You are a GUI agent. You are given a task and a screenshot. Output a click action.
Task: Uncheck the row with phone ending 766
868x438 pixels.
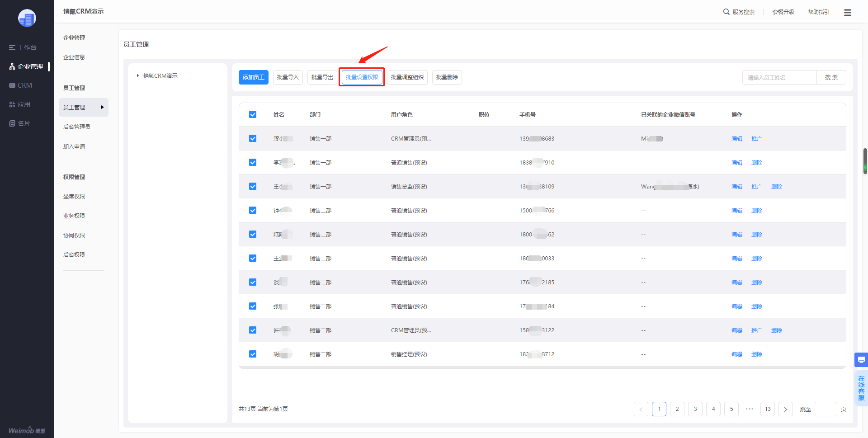tap(253, 210)
